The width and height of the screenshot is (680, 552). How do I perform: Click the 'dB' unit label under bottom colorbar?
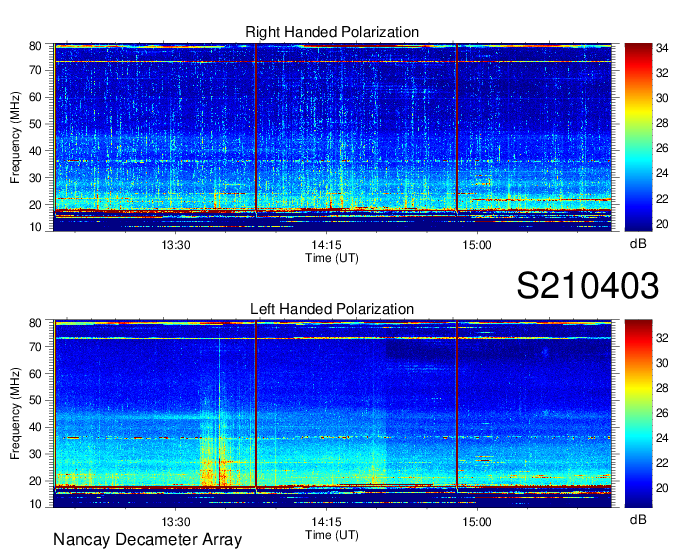coord(638,520)
